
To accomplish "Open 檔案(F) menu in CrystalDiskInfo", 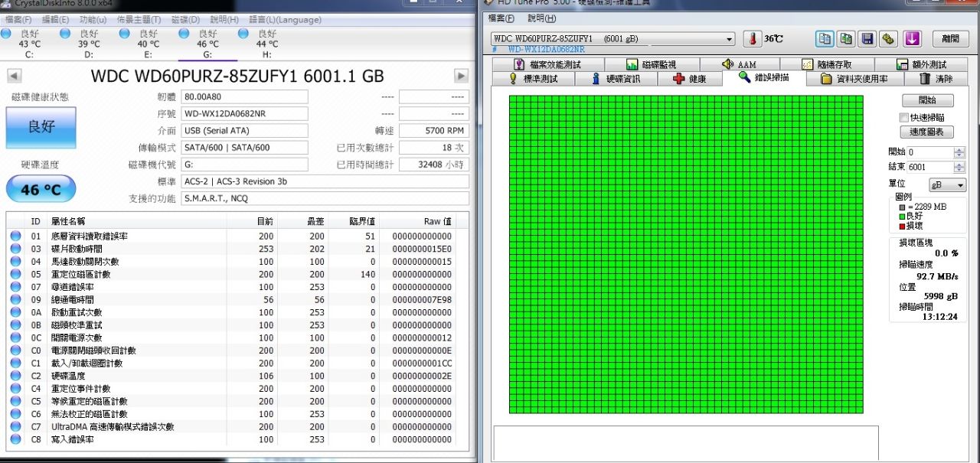I will tap(18, 19).
